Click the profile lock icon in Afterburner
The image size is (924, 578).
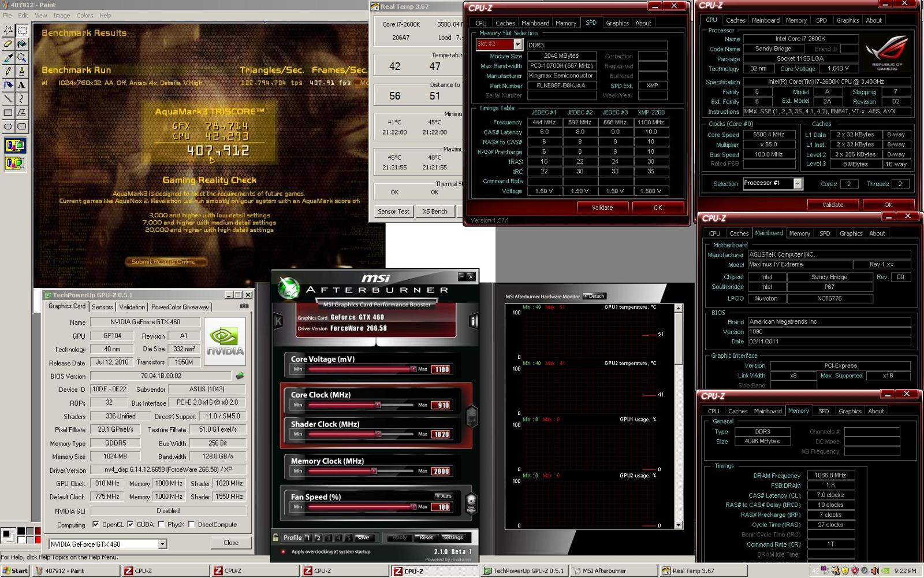click(276, 537)
